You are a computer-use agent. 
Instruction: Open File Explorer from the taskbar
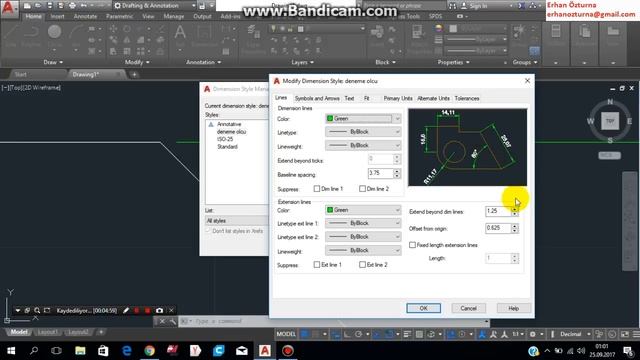(x=80, y=351)
